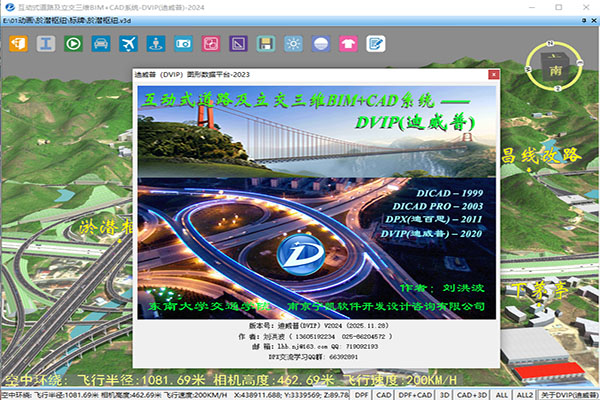Click the sun lighting icon
The height and width of the screenshot is (400, 600).
(293, 43)
